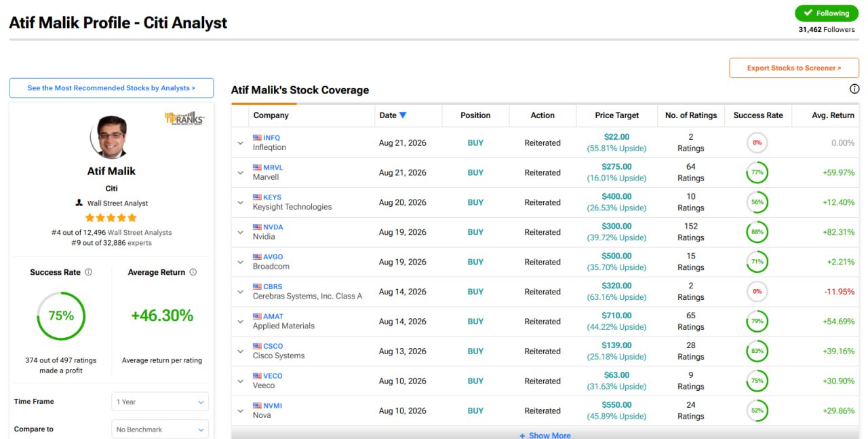868x439 pixels.
Task: Click the Wall Street Analyst person icon
Action: click(x=79, y=203)
